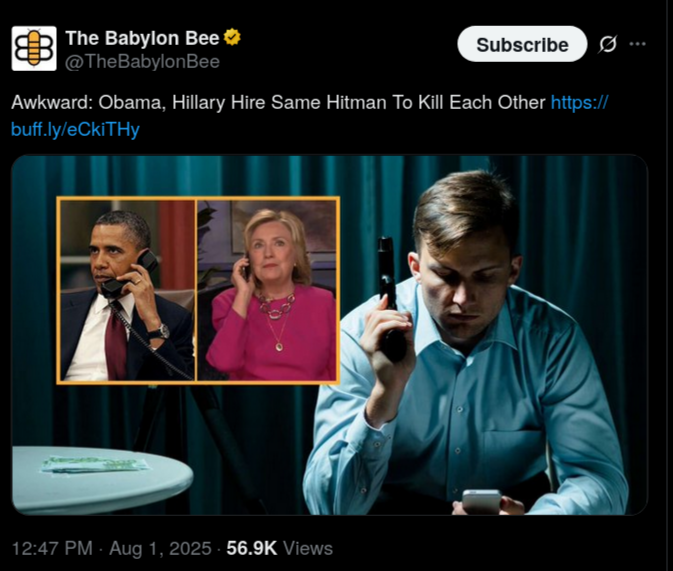This screenshot has width=673, height=571.
Task: Click the Obama phone call inset photo
Action: [127, 290]
